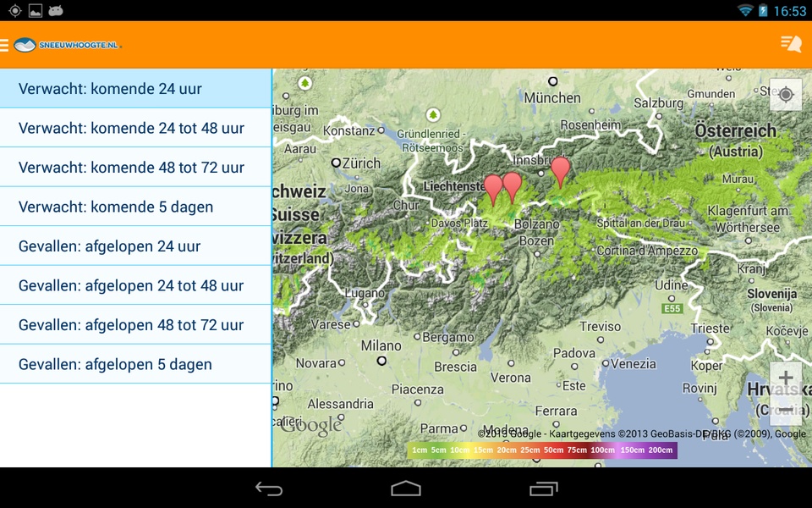This screenshot has width=812, height=508.
Task: Tap the Google logo on map
Action: coord(311,425)
